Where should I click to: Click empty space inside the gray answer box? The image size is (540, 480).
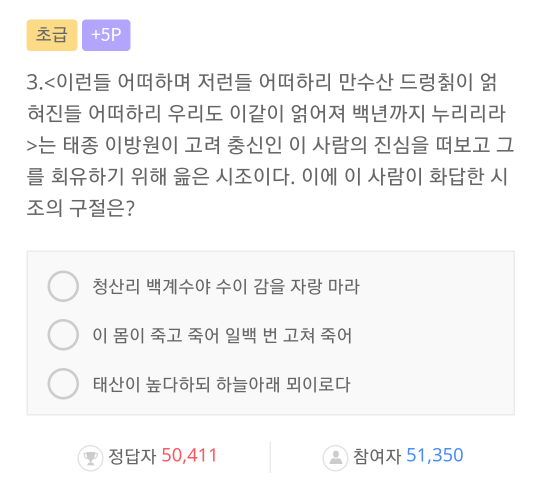coord(437,334)
